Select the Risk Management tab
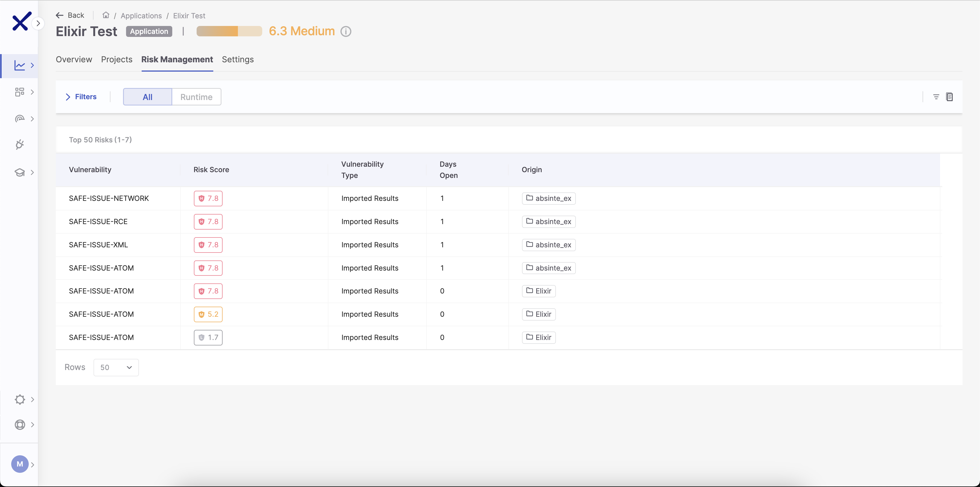Viewport: 980px width, 487px height. tap(177, 59)
